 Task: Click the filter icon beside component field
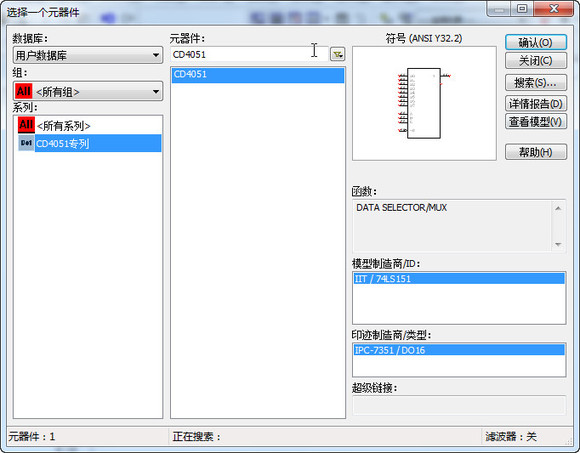337,55
